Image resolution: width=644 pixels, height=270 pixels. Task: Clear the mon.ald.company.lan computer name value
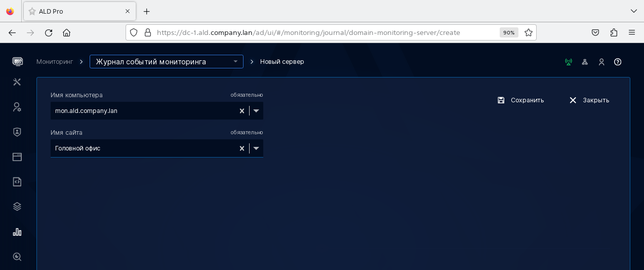click(x=241, y=111)
